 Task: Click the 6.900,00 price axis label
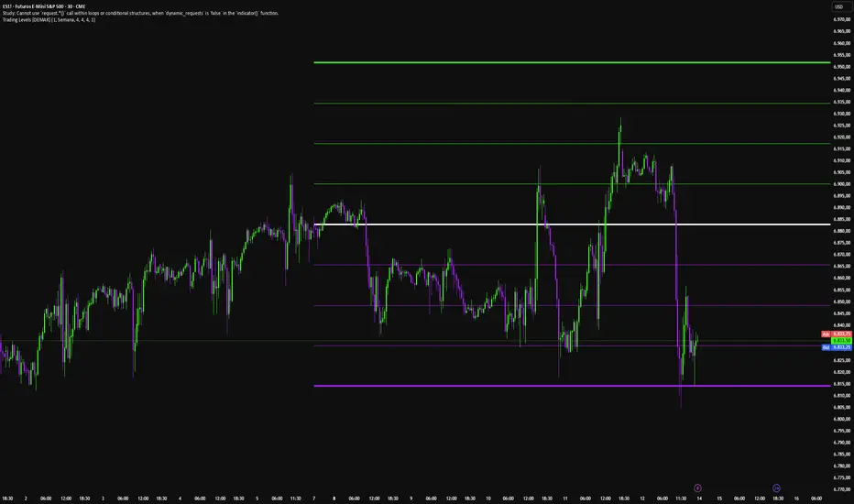pyautogui.click(x=841, y=184)
